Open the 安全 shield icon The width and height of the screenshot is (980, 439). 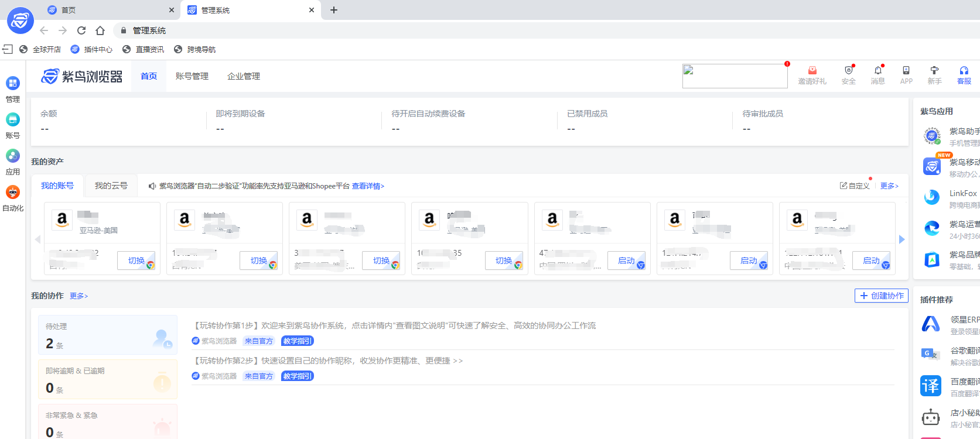click(x=848, y=71)
